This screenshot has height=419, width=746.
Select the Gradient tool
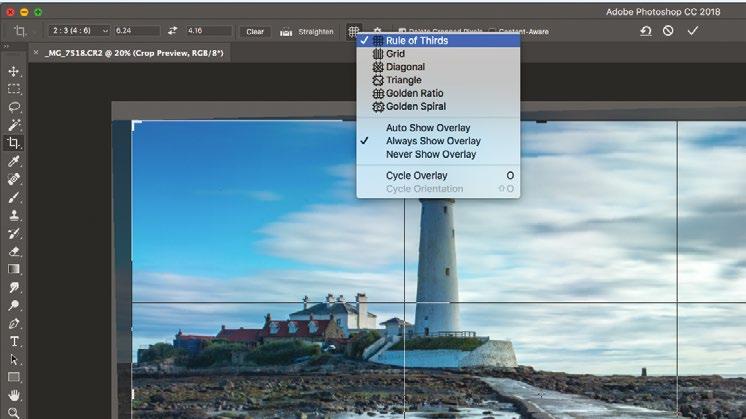[13, 269]
